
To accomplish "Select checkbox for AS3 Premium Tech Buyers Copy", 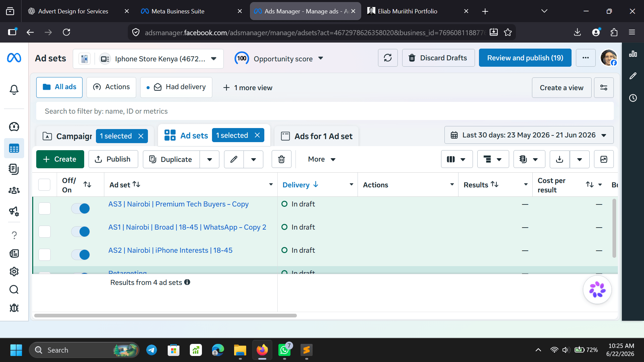I will 45,208.
